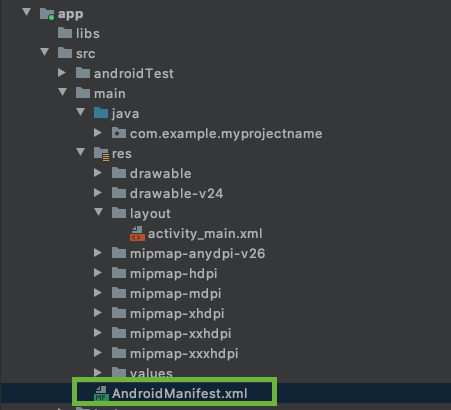The width and height of the screenshot is (451, 410).
Task: Expand the mipmap-anydpi-v26 folder arrow
Action: (98, 253)
